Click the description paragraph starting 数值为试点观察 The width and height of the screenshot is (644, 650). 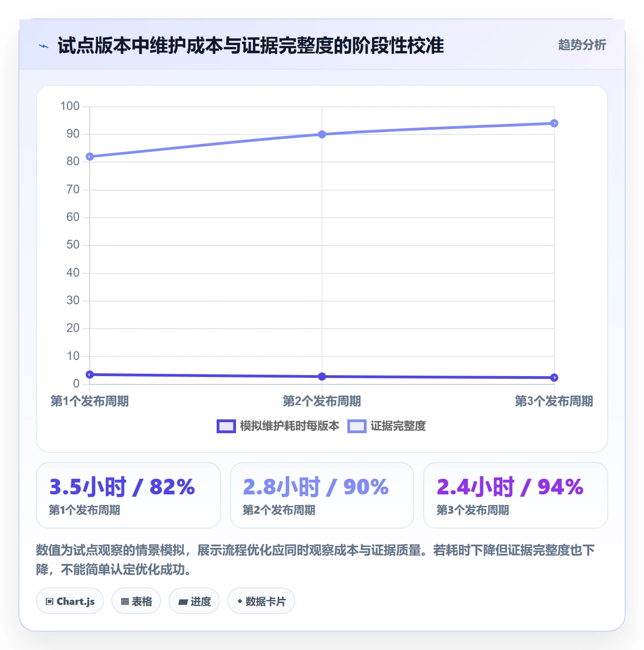[x=316, y=560]
